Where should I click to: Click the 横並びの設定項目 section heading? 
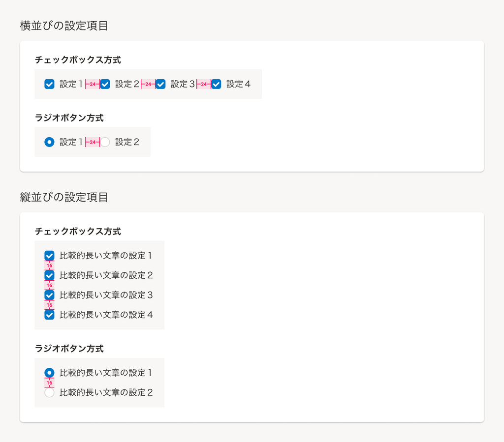(x=64, y=26)
